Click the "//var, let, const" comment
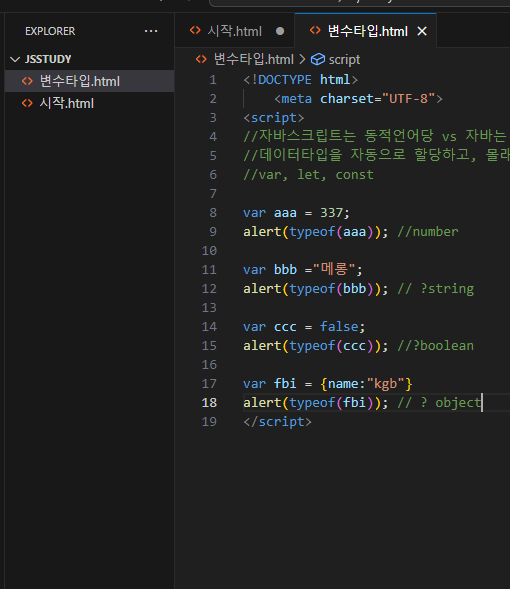 tap(308, 175)
